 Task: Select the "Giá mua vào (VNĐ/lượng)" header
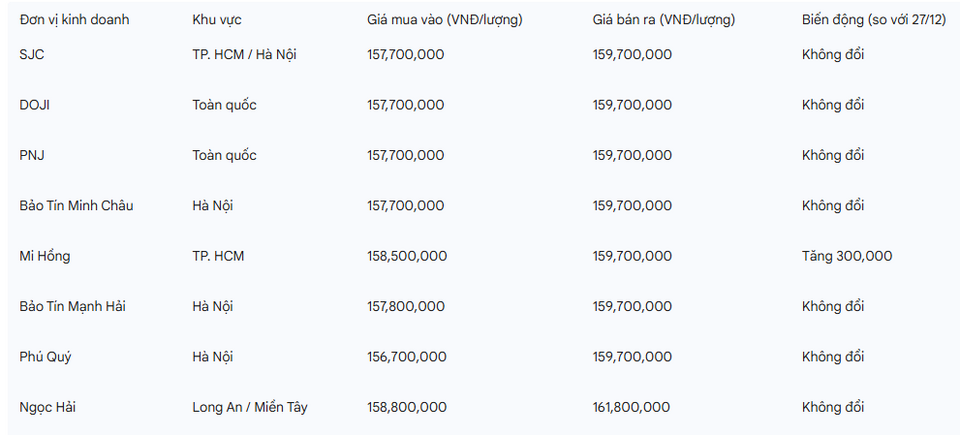tap(444, 19)
